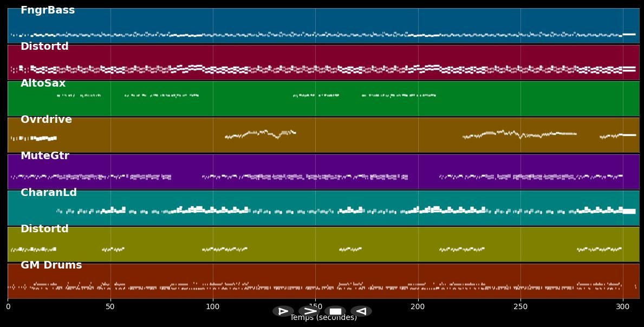Click the stop button with the white rectangle
The image size is (644, 327).
pos(335,311)
